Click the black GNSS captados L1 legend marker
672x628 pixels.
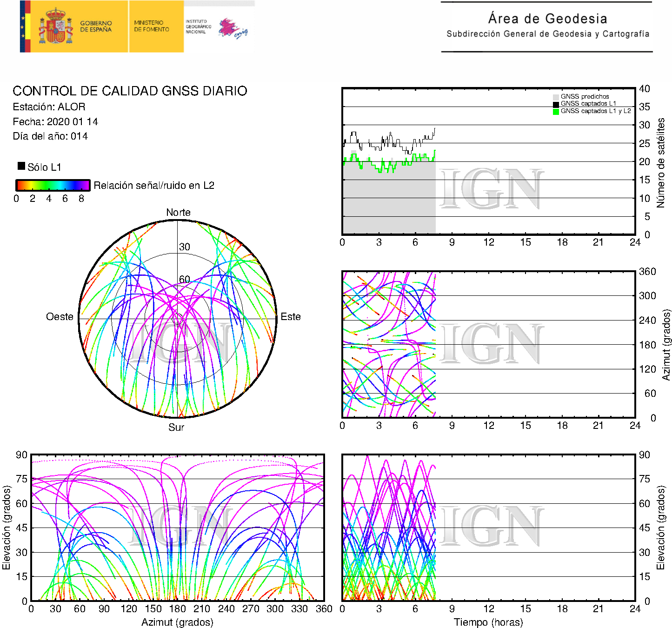(x=556, y=104)
